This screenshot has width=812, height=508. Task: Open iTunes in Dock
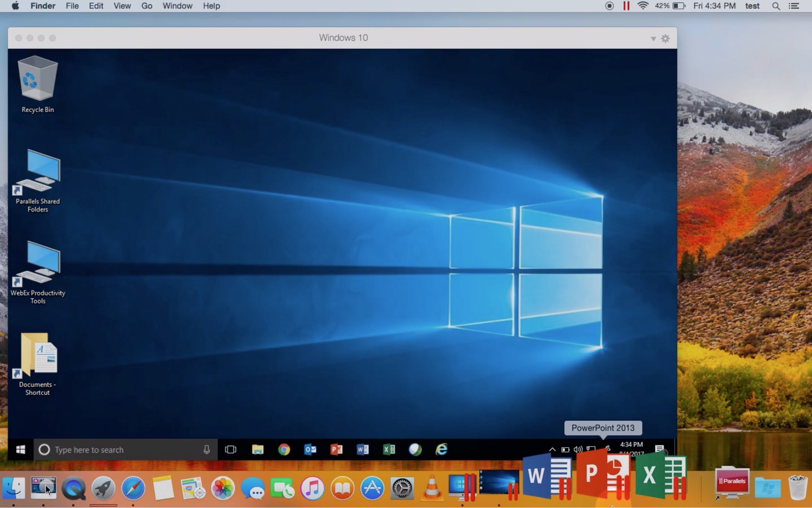point(312,488)
